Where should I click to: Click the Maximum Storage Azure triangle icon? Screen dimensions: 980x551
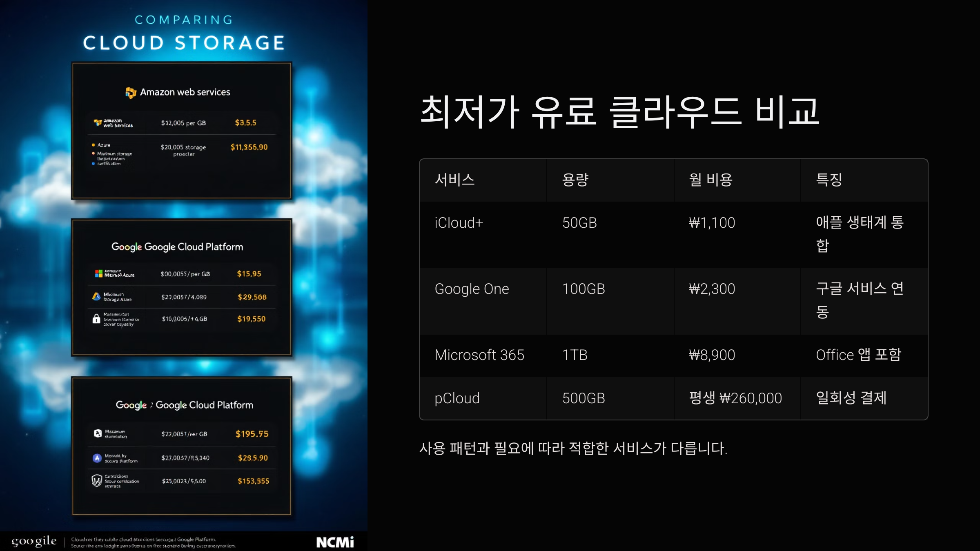96,297
